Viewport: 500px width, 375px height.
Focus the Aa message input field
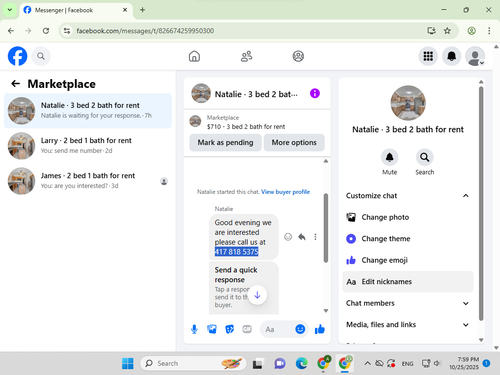point(278,329)
